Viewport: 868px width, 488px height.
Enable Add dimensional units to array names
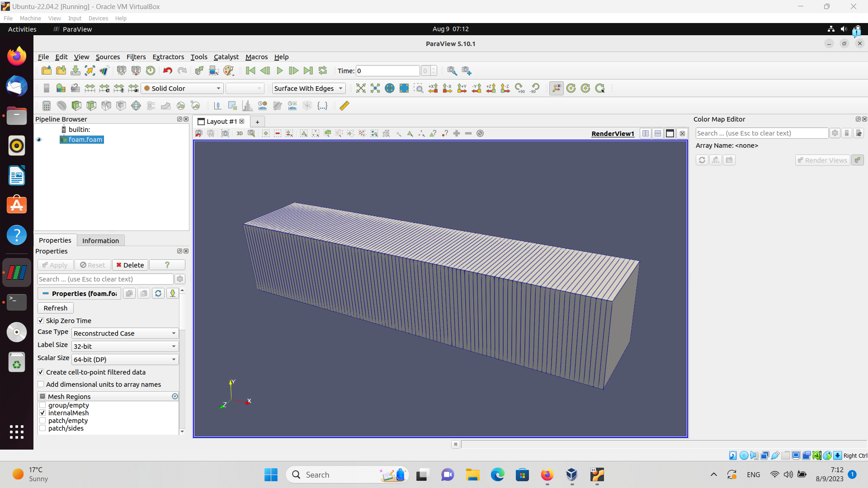point(41,385)
